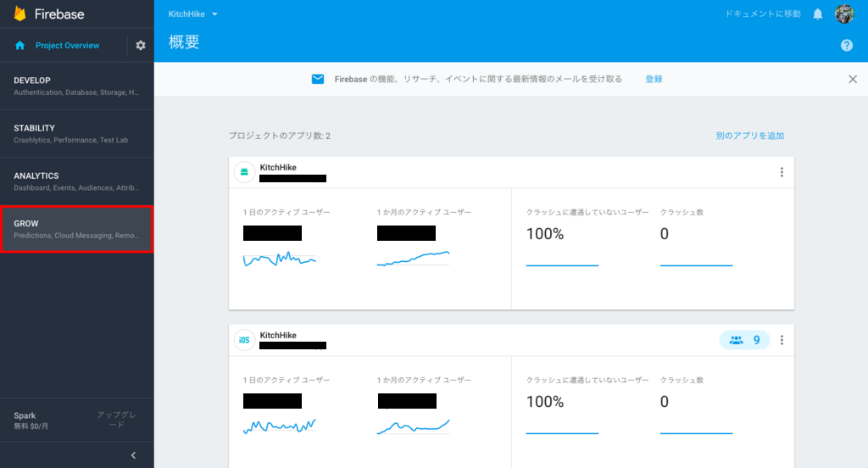
Task: Click the iOS KitchHike app title
Action: (278, 335)
